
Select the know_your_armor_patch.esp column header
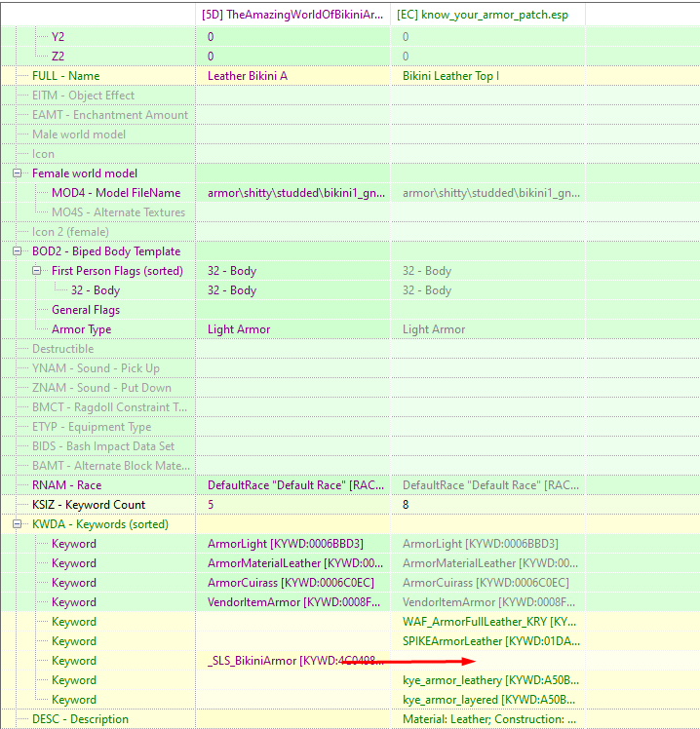coord(487,15)
